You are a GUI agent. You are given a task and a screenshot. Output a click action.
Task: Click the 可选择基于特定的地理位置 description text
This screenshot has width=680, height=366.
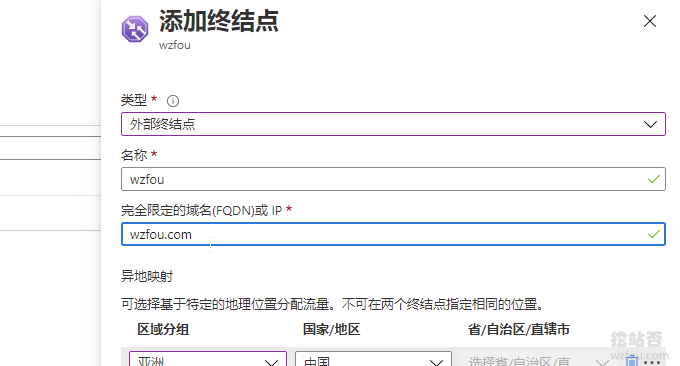332,304
